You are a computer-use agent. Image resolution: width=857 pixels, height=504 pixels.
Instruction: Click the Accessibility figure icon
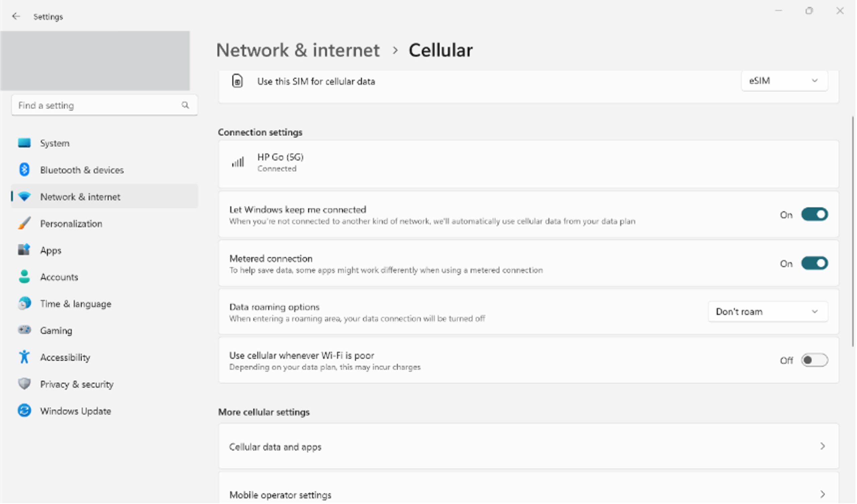coord(24,357)
